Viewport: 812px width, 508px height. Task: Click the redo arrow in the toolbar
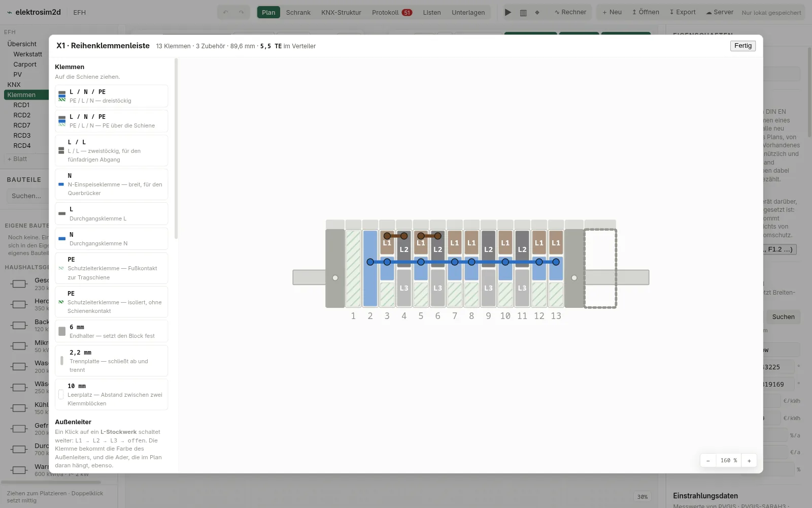(x=241, y=12)
